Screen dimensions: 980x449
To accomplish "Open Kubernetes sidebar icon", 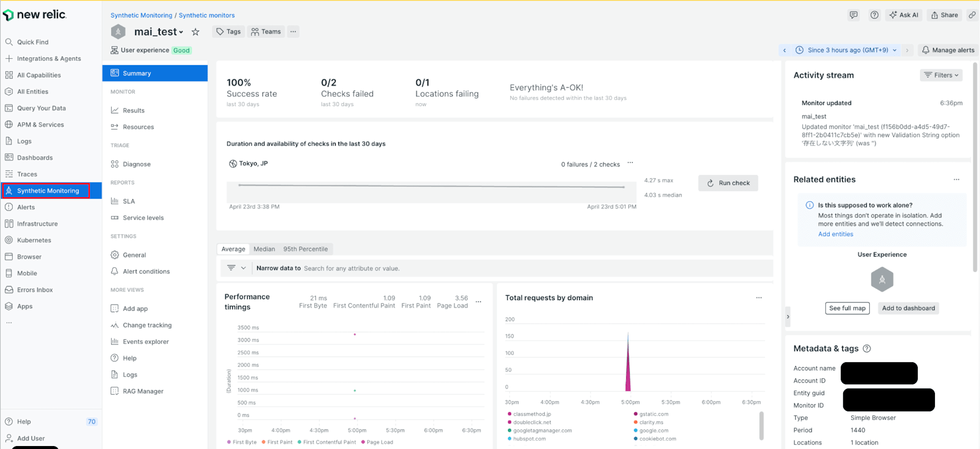I will tap(9, 240).
